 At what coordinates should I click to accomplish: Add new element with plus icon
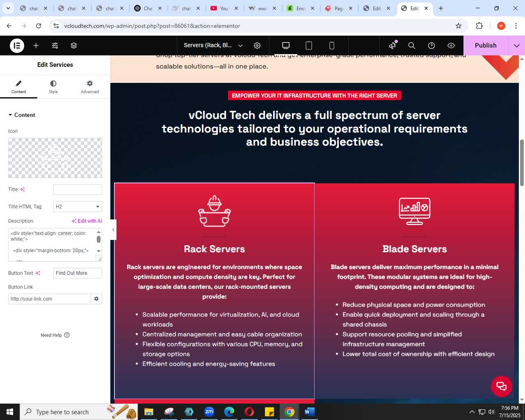(x=36, y=46)
